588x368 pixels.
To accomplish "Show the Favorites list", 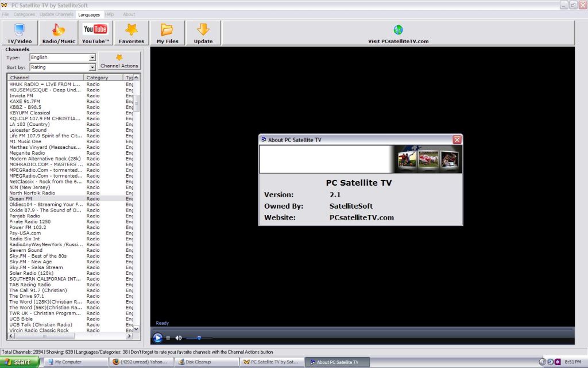I will (131, 33).
